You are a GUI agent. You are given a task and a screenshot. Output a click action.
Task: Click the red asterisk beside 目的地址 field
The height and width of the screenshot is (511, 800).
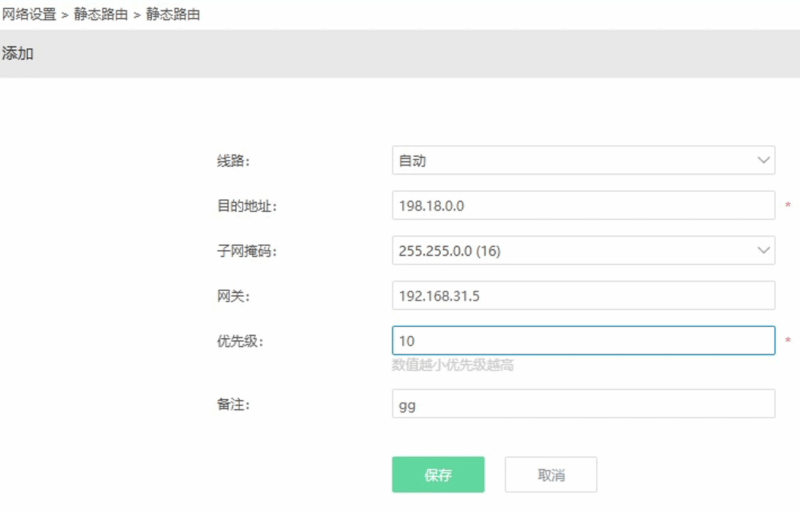click(788, 206)
